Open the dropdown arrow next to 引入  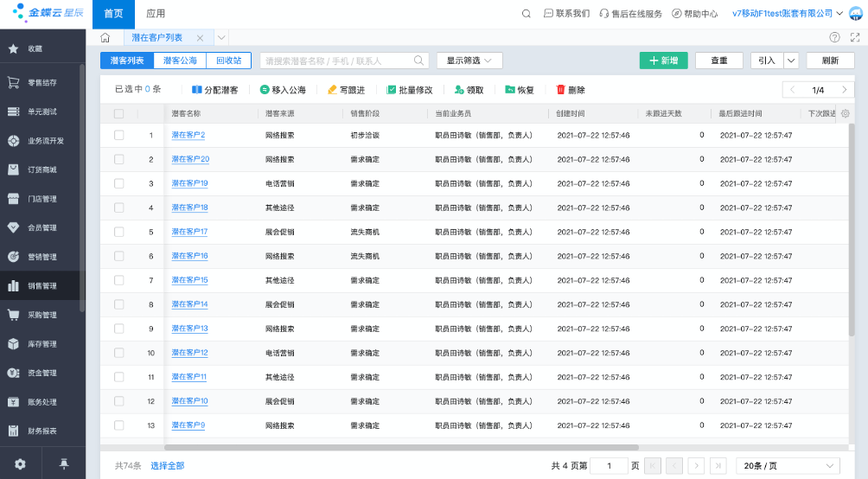coord(791,61)
